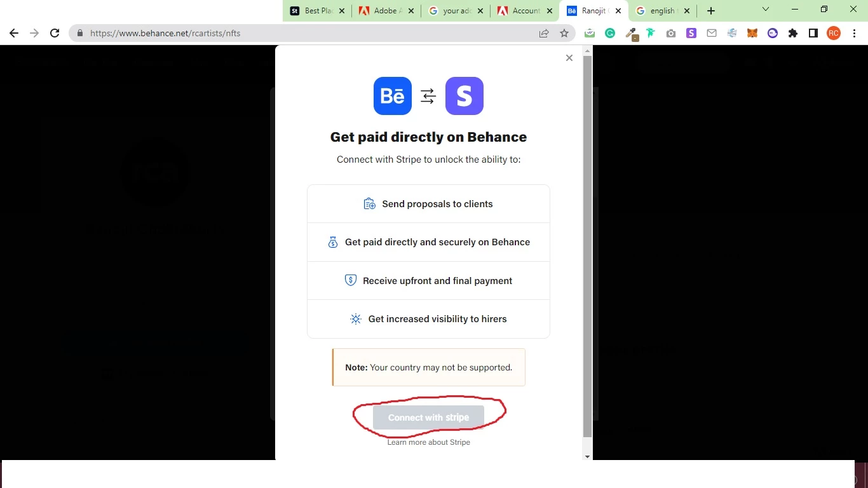Open the camera screenshot extension

point(671,33)
